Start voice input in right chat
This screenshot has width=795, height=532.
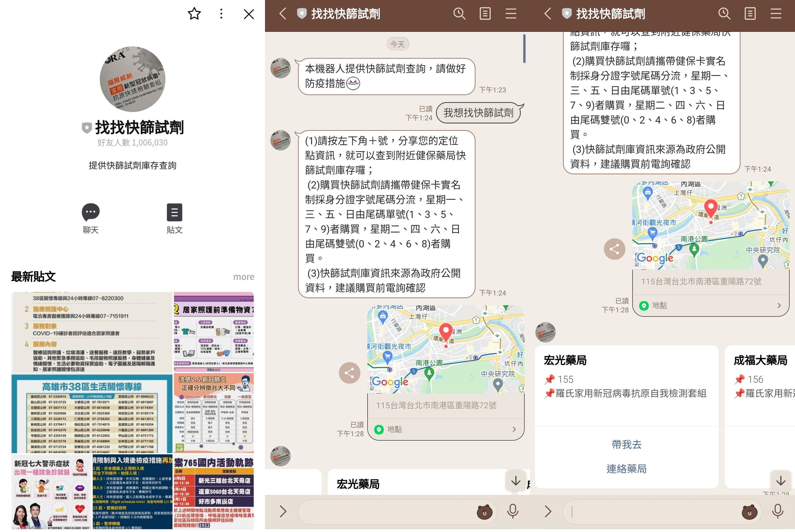pos(778,511)
